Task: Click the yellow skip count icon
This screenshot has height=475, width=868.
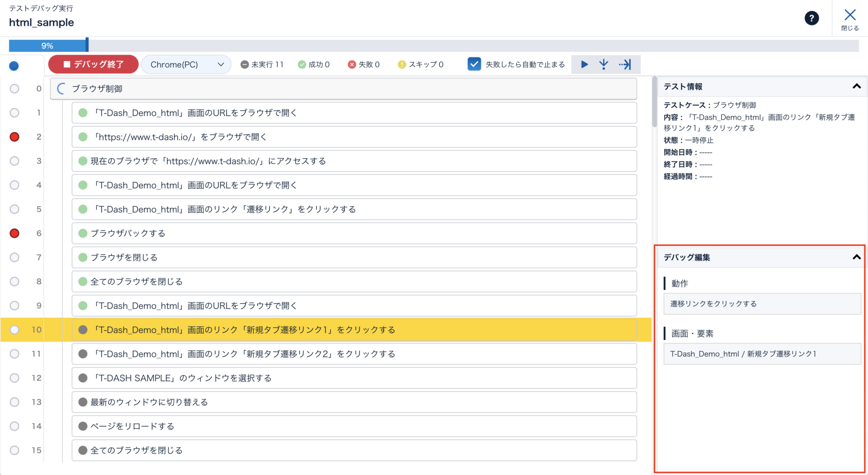Action: [401, 65]
